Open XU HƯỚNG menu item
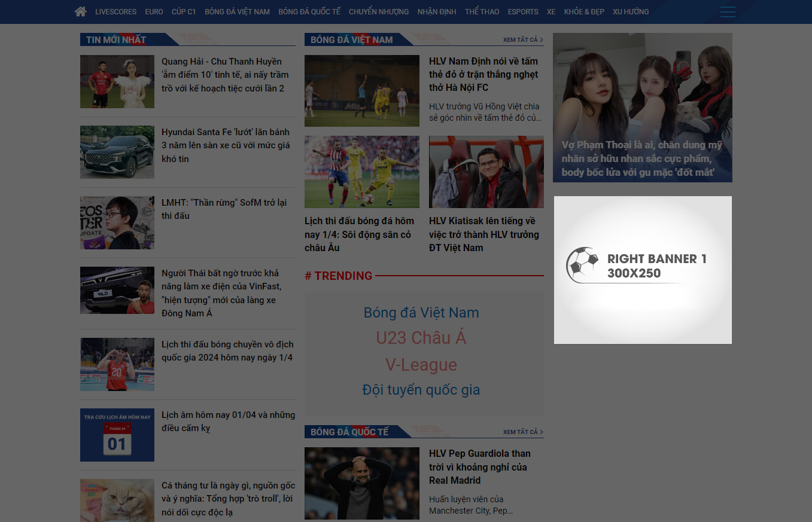The height and width of the screenshot is (522, 812). [x=631, y=12]
